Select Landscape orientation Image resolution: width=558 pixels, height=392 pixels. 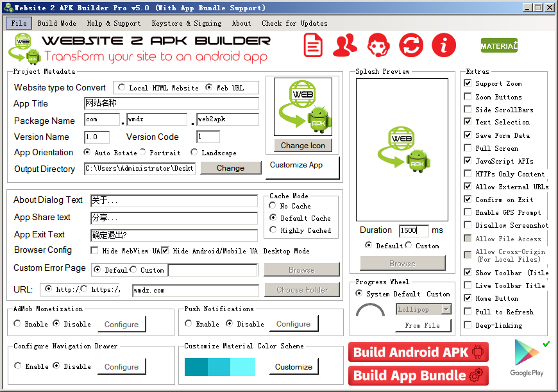[x=194, y=153]
